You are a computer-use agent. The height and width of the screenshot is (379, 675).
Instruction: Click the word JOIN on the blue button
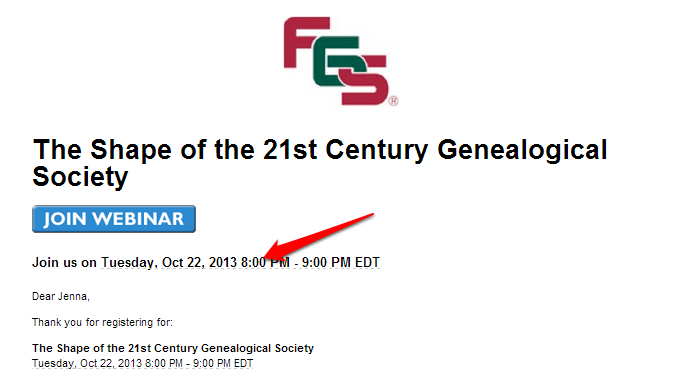click(x=65, y=219)
